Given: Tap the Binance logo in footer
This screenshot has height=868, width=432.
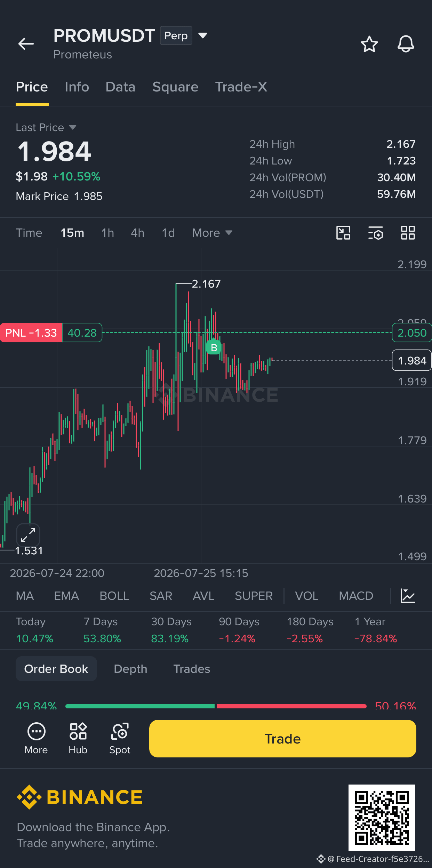Looking at the screenshot, I should coord(80,797).
